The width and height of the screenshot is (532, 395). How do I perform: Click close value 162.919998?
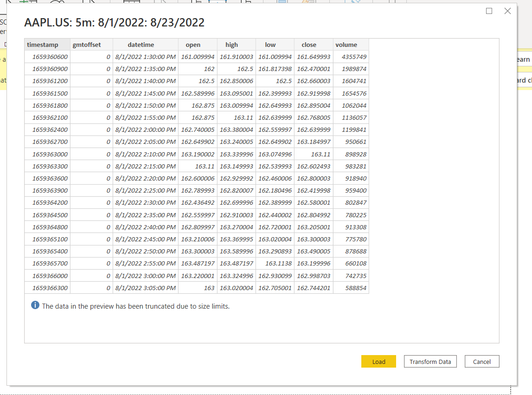click(x=314, y=93)
